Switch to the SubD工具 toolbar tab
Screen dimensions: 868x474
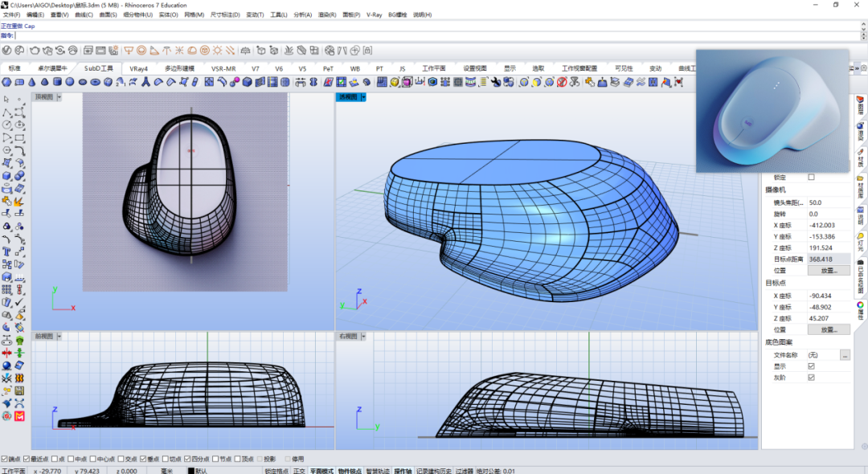click(99, 68)
